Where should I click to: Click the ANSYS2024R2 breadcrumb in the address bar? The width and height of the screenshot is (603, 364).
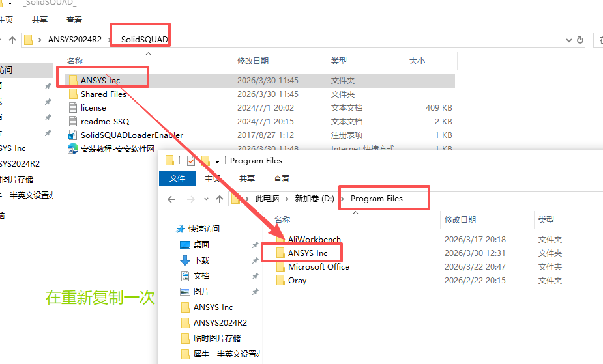coord(74,40)
